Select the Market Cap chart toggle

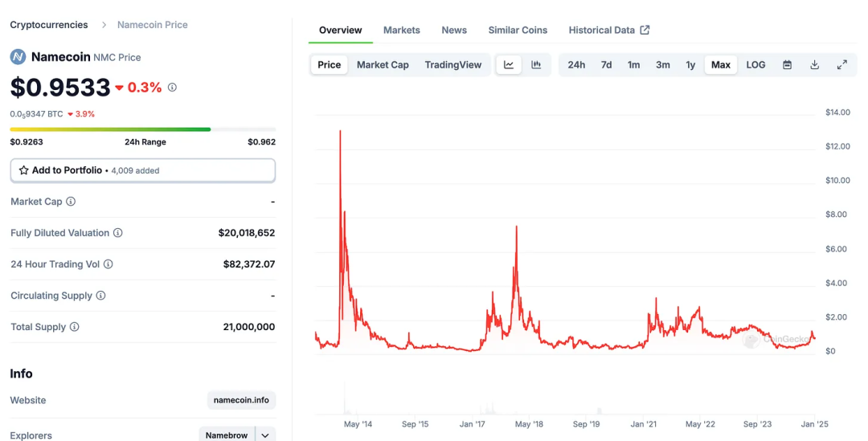(x=383, y=65)
